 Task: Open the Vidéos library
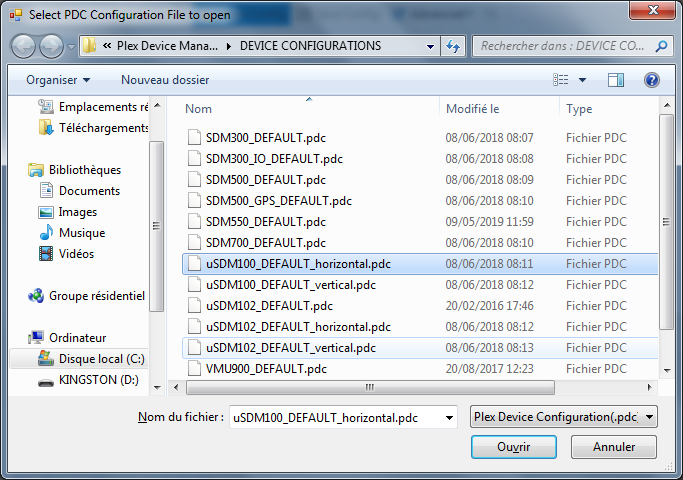tap(67, 254)
